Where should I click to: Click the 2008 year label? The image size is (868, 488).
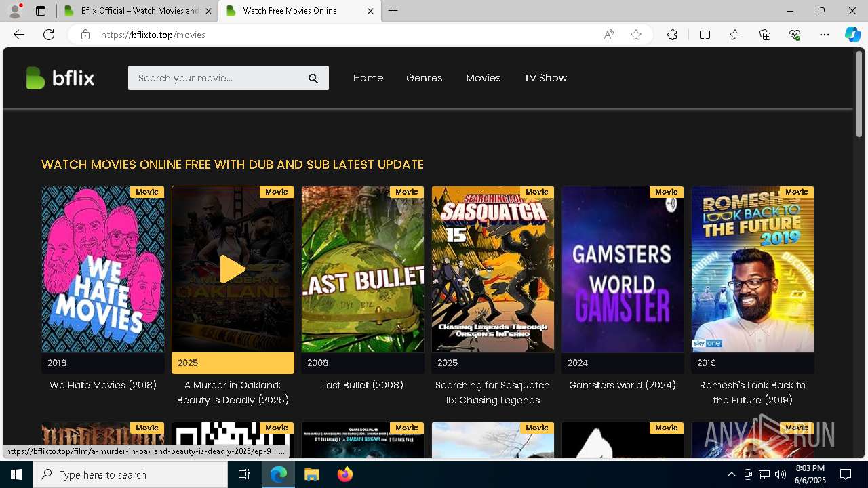(x=317, y=363)
